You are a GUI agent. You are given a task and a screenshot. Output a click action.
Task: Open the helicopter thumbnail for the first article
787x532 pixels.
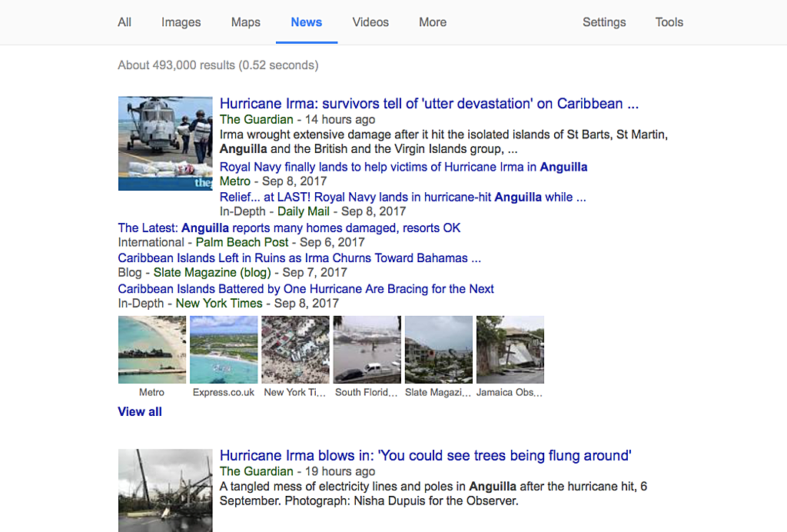[165, 144]
